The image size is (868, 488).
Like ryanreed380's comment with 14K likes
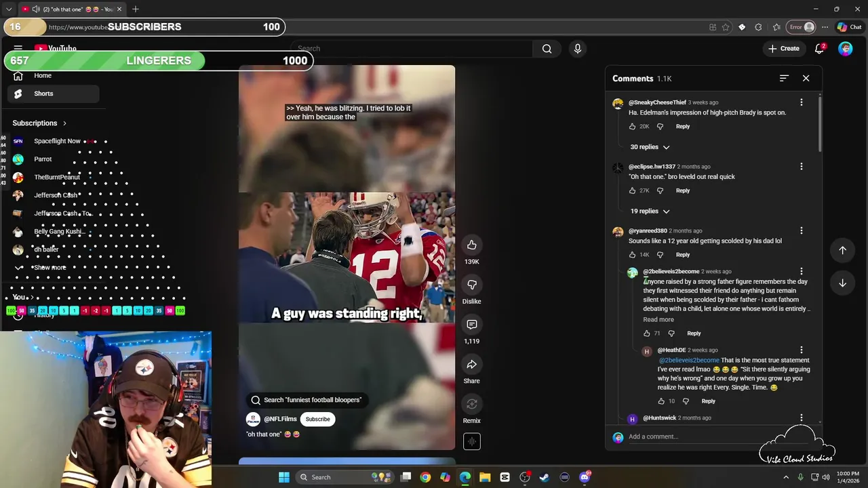[x=632, y=255]
